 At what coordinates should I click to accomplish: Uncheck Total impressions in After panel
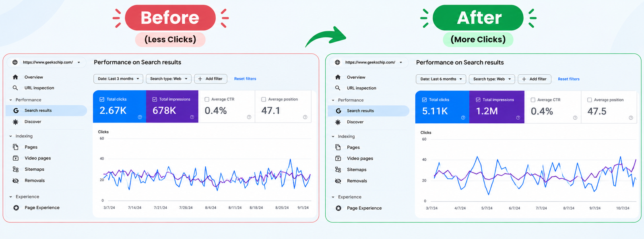coord(478,100)
